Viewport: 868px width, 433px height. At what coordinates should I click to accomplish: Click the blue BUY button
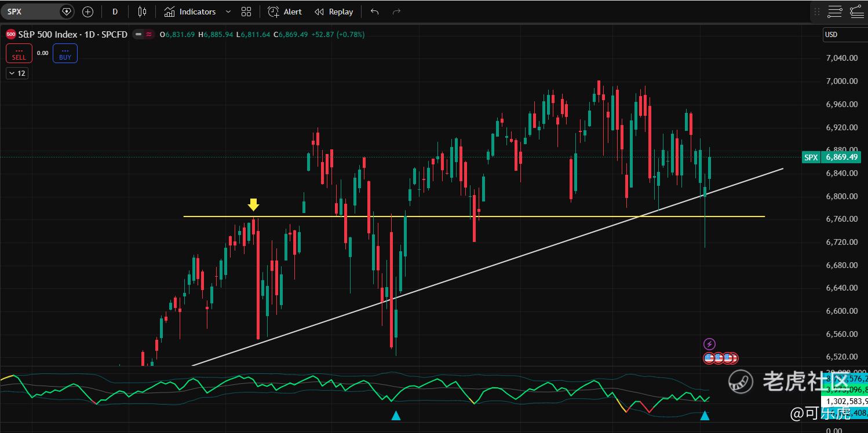pyautogui.click(x=65, y=53)
